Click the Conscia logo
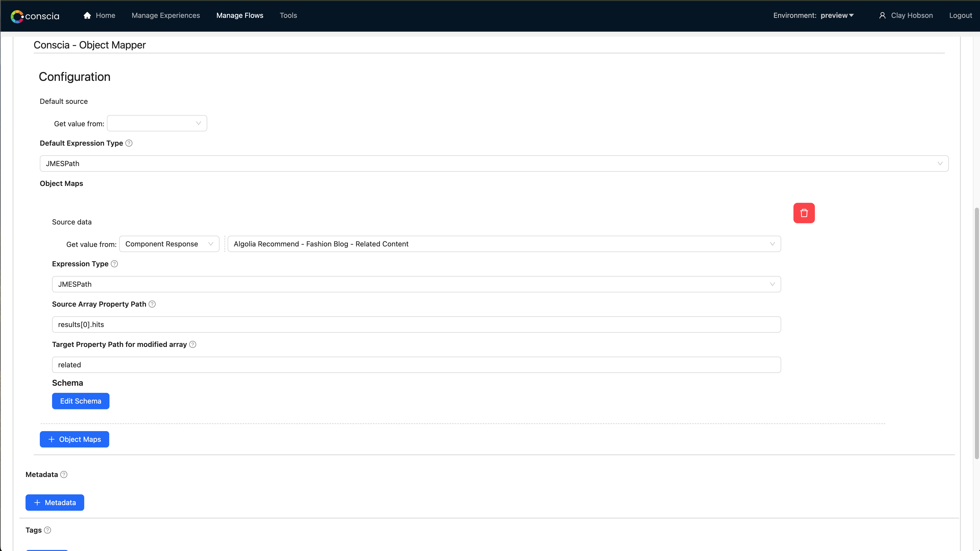Image resolution: width=980 pixels, height=551 pixels. [35, 16]
